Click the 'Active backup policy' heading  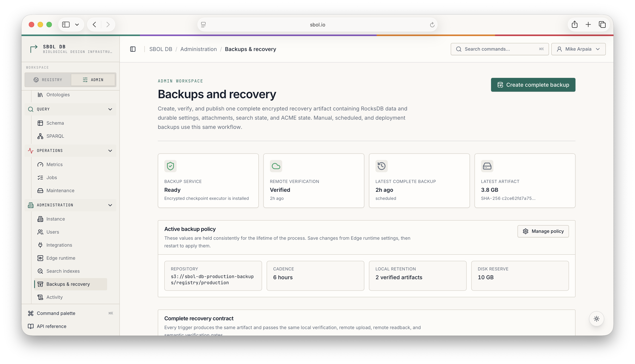[x=190, y=229]
